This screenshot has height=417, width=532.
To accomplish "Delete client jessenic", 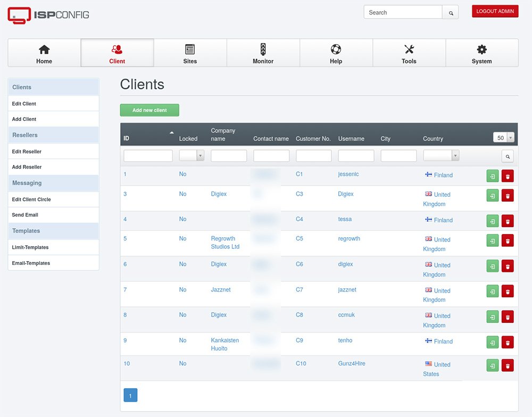I will 508,176.
